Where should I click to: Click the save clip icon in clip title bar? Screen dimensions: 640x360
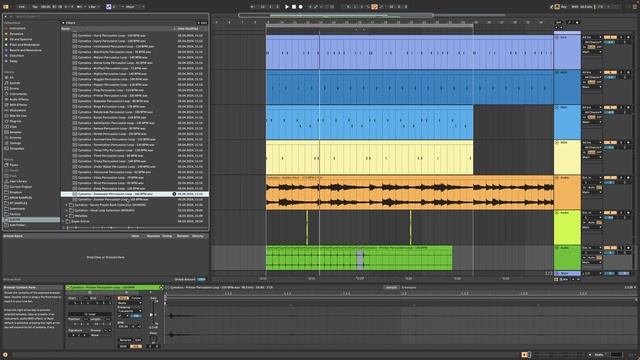pos(161,287)
